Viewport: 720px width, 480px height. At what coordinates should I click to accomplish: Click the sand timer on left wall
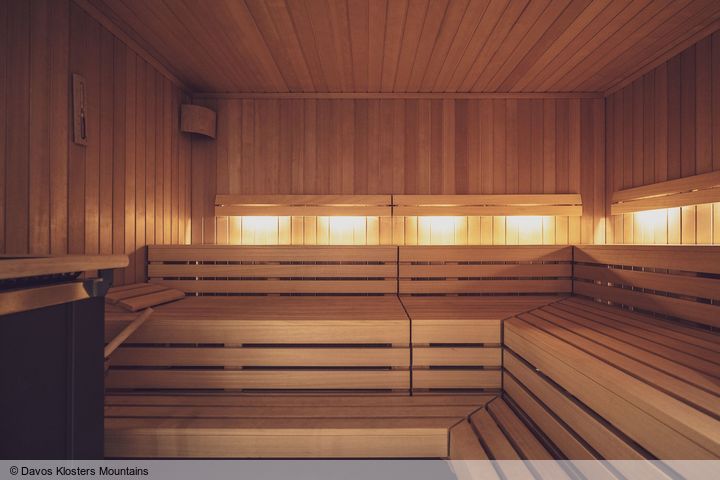click(80, 109)
